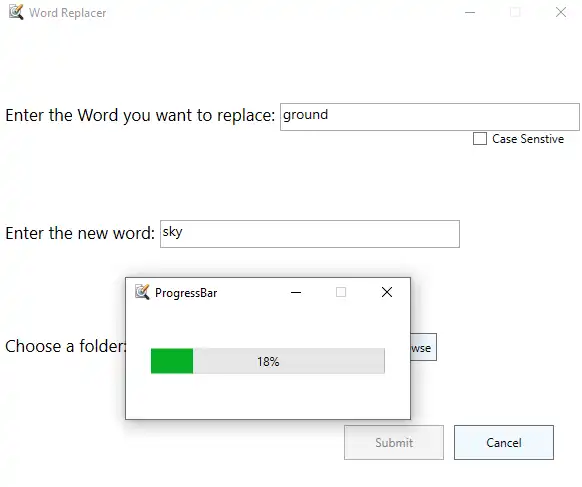Screen dimensions: 582x487
Task: Minimize the Word Replacer window
Action: tap(470, 12)
